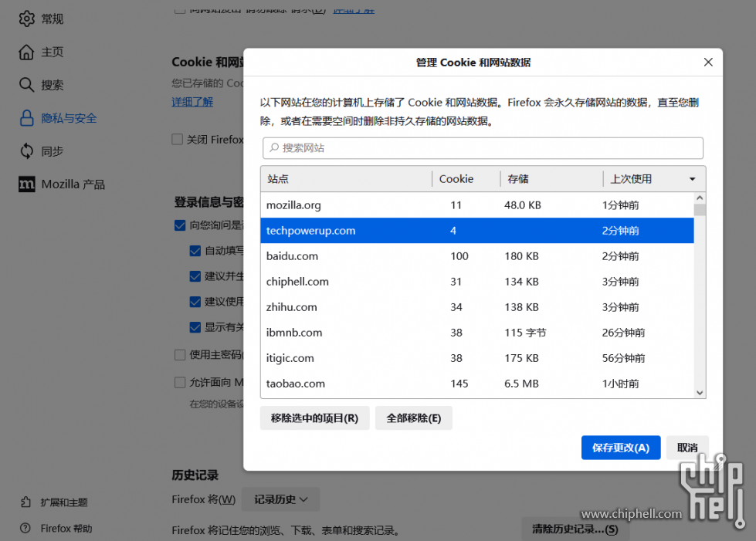Sort the list by 存储 column
756x541 pixels.
click(x=551, y=179)
